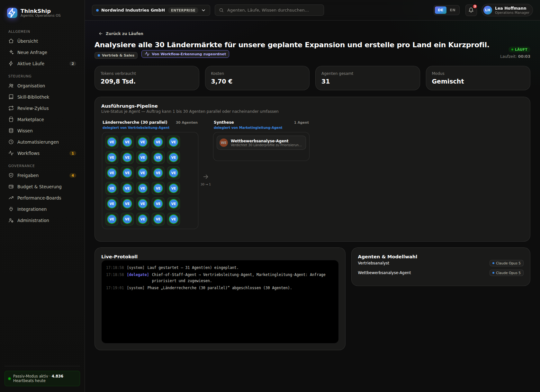540x392 pixels.
Task: Click the home icon beside Übersicht
Action: point(11,41)
